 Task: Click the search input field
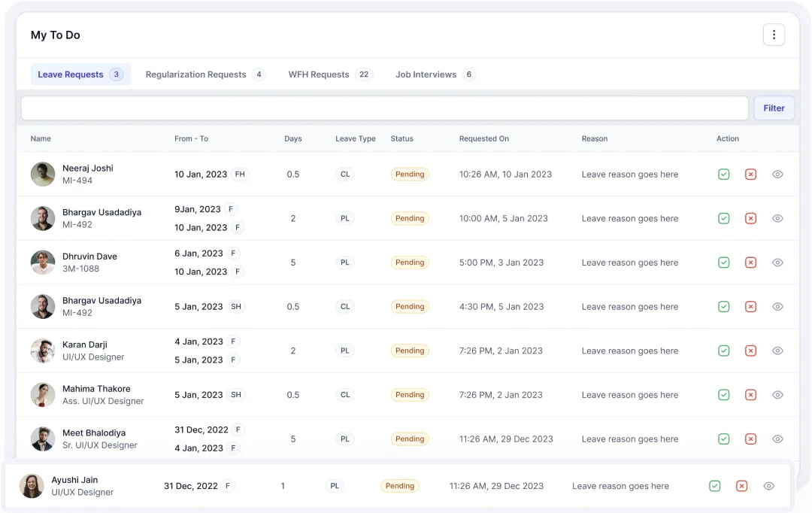point(384,108)
